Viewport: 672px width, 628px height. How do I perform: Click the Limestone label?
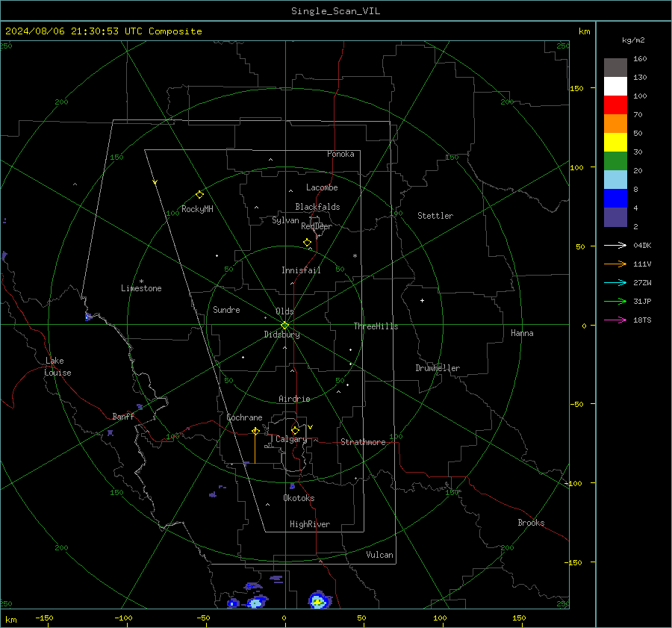click(x=141, y=288)
